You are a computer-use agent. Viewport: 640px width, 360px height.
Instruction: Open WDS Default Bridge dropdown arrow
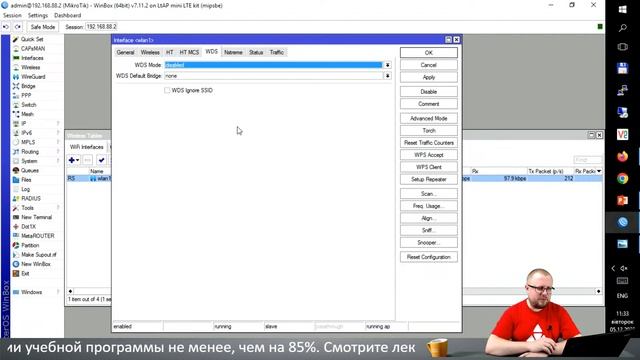pyautogui.click(x=387, y=76)
